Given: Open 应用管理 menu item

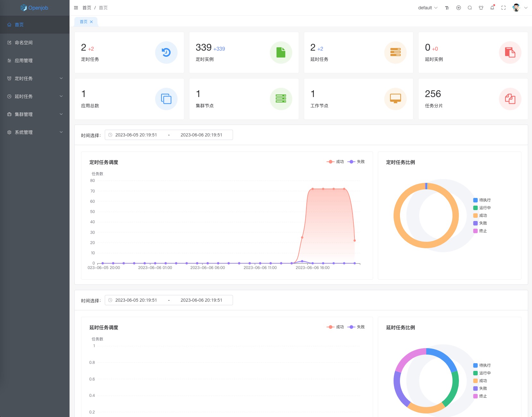Looking at the screenshot, I should coord(35,61).
